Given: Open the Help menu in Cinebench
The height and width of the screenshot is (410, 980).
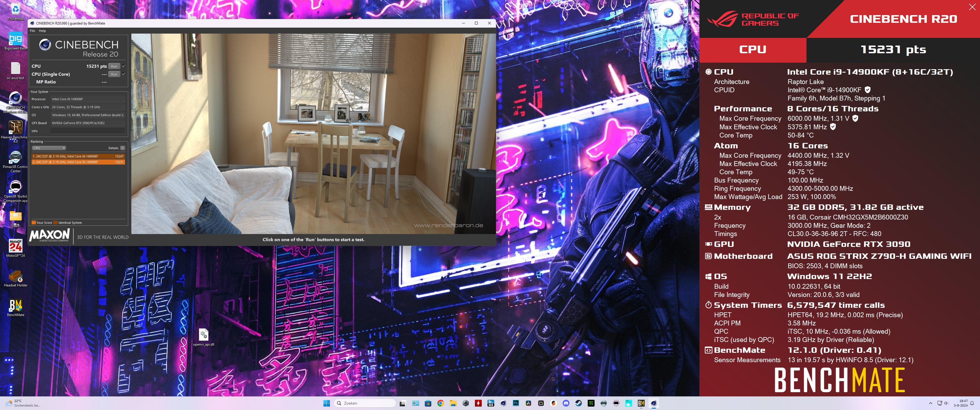Looking at the screenshot, I should coord(42,31).
